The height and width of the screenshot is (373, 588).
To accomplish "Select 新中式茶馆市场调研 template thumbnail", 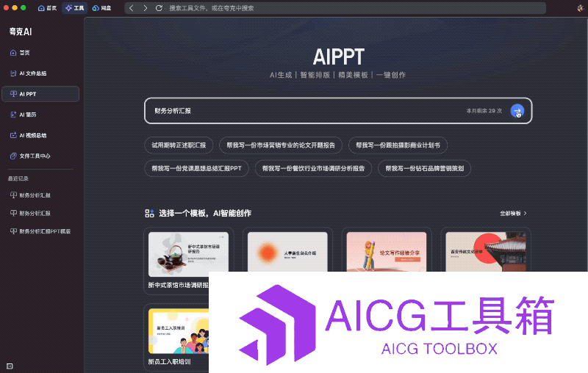I will 188,254.
